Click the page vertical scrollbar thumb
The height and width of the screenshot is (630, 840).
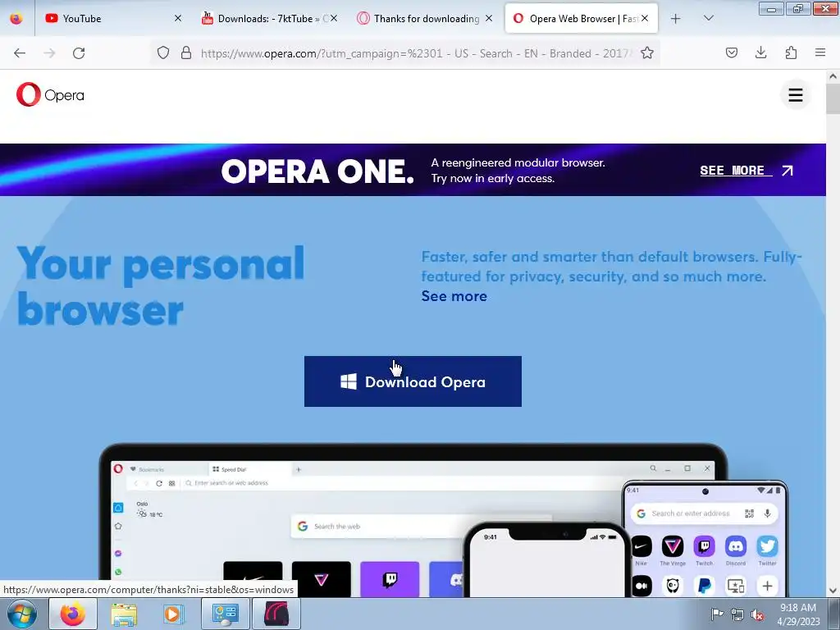click(833, 99)
